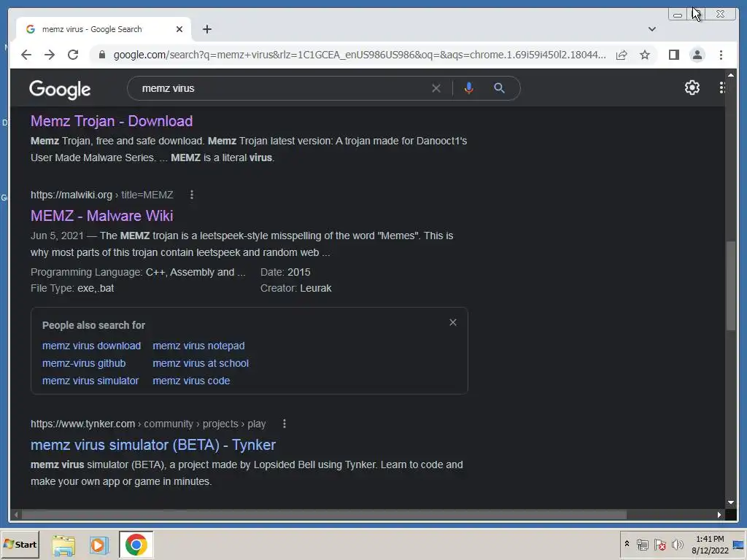Screen dimensions: 747x560
Task: Show hidden tray icons
Action: click(627, 544)
